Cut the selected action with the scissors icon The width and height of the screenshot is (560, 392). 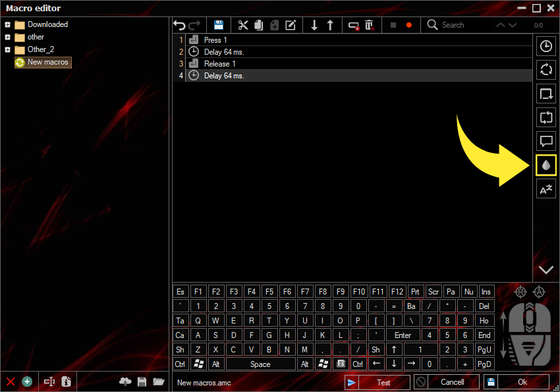243,24
